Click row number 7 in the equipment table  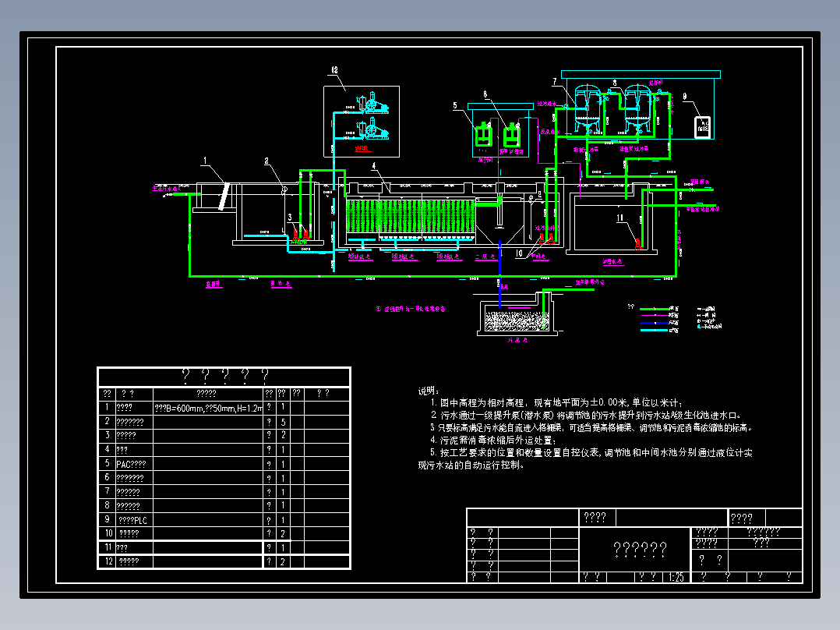[x=108, y=491]
